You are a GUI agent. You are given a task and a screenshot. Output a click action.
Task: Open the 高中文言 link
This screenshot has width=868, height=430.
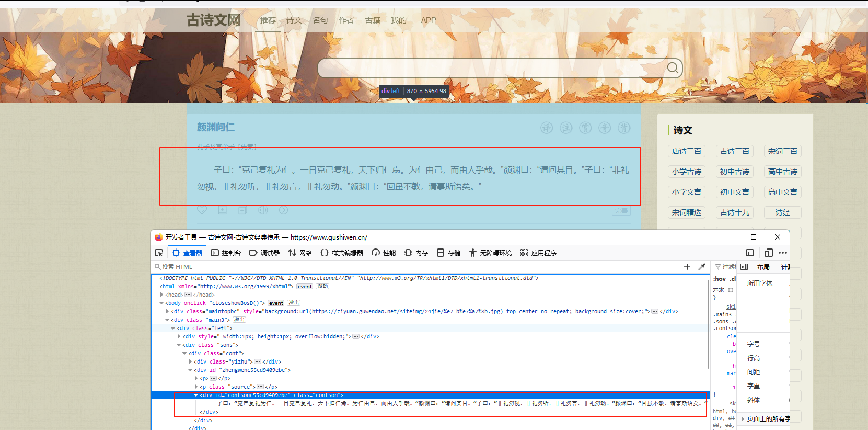click(783, 192)
